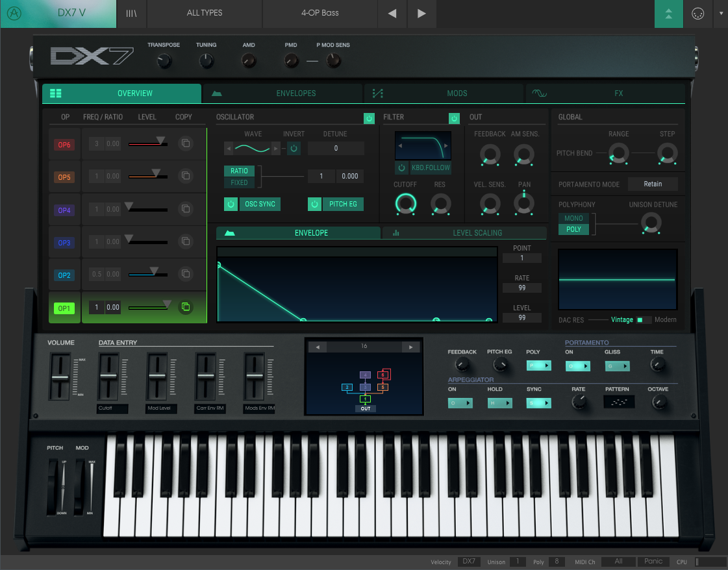Open the Arpeggiator PATTERN selector
This screenshot has height=570, width=728.
[618, 402]
